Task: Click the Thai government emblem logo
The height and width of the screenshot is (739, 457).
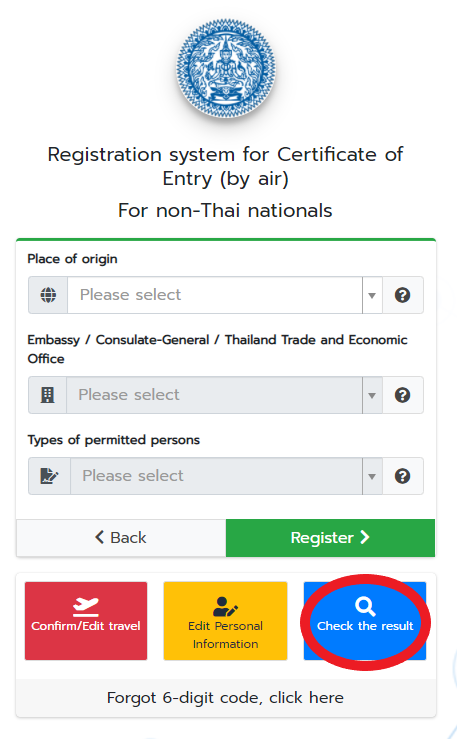Action: click(226, 68)
